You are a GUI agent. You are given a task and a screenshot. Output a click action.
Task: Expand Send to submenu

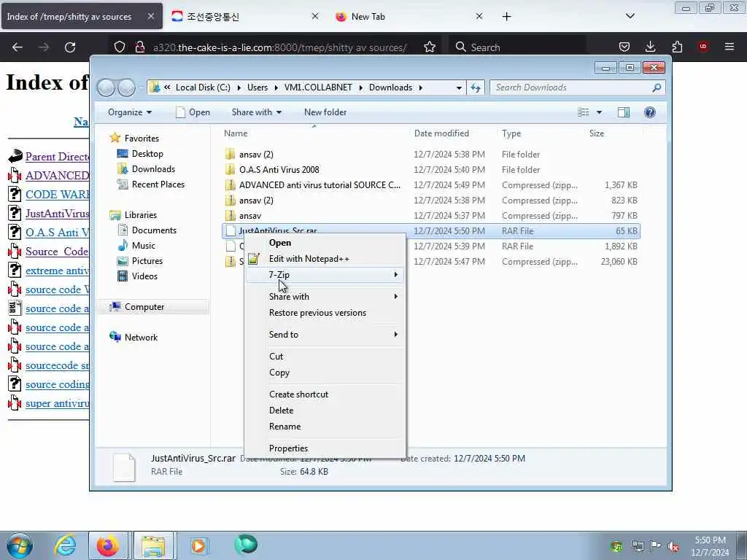point(325,335)
